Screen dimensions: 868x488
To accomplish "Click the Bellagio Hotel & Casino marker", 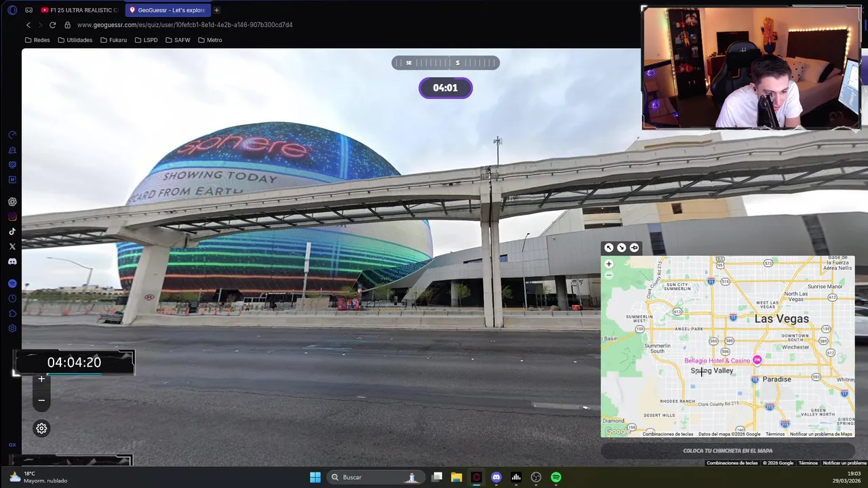I will click(x=757, y=360).
